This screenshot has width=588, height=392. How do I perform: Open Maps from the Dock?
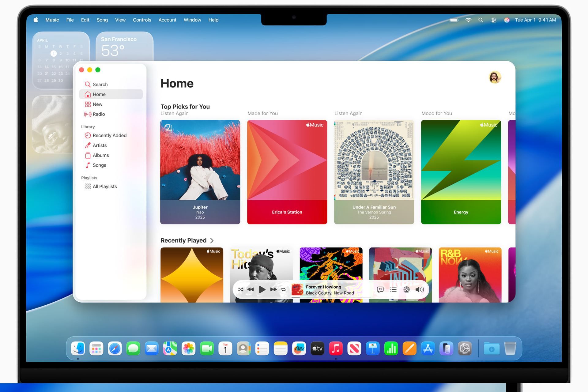170,349
